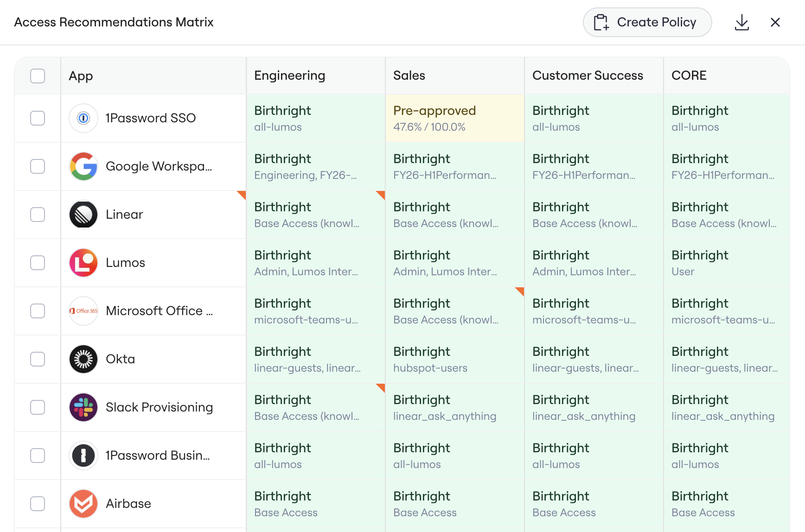This screenshot has width=805, height=532.
Task: Open Microsoft Office Customer Success microsoft-teams cell
Action: tap(594, 311)
